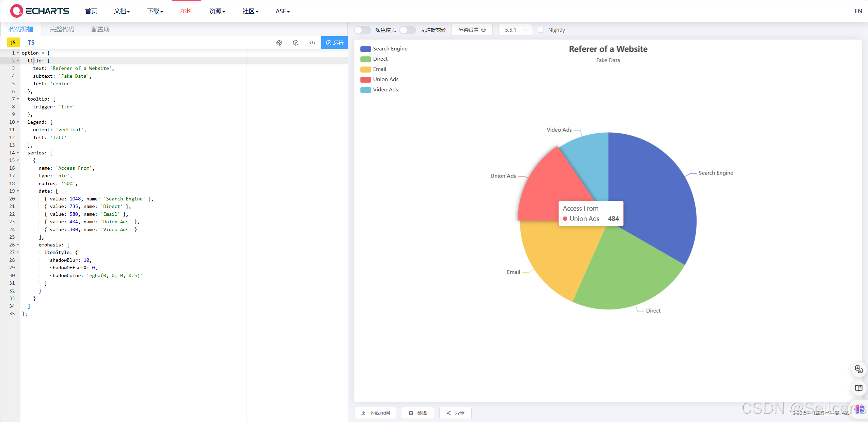Take a screenshot using the 截图 button

coord(418,413)
